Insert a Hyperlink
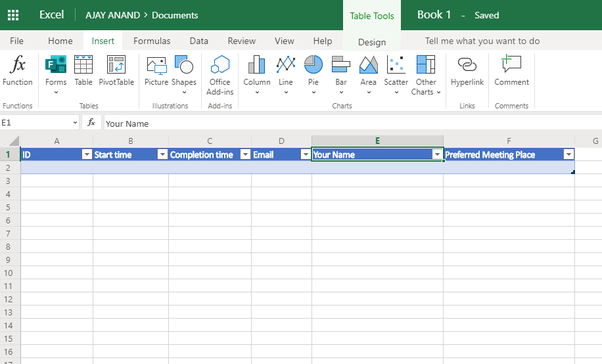The height and width of the screenshot is (364, 602). click(x=467, y=71)
